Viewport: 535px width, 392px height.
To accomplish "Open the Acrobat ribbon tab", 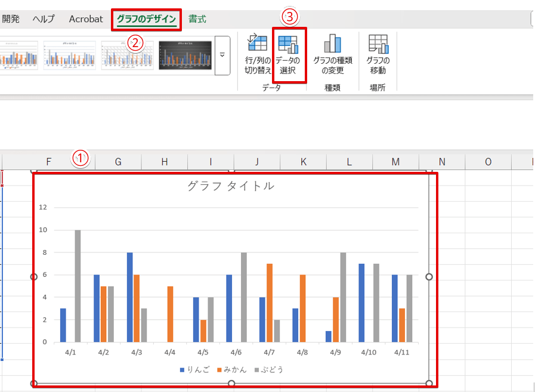I will 86,19.
